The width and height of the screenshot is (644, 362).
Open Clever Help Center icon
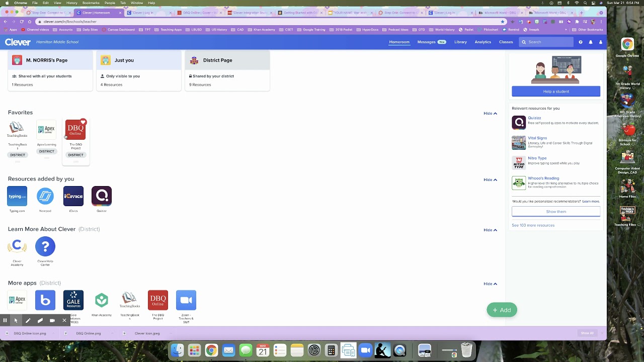[x=45, y=246]
